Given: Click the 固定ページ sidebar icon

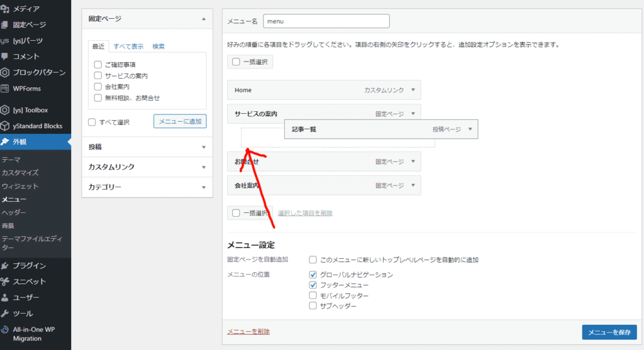Looking at the screenshot, I should coord(4,25).
